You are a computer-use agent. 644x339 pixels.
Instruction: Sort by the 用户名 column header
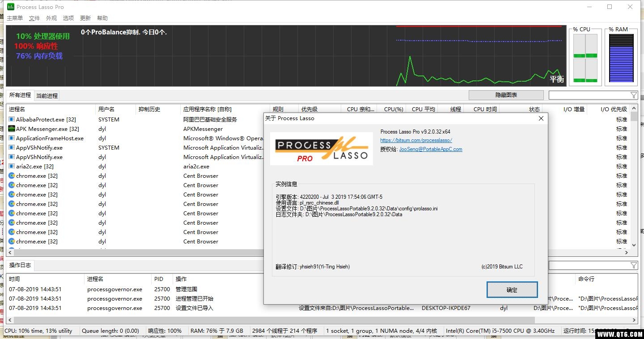tap(116, 109)
